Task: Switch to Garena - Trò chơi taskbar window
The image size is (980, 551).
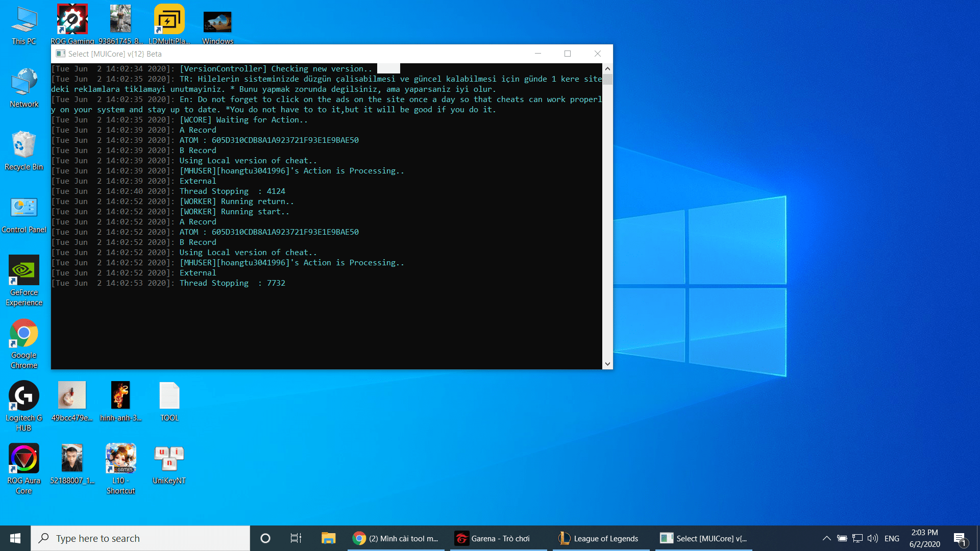Action: 499,538
